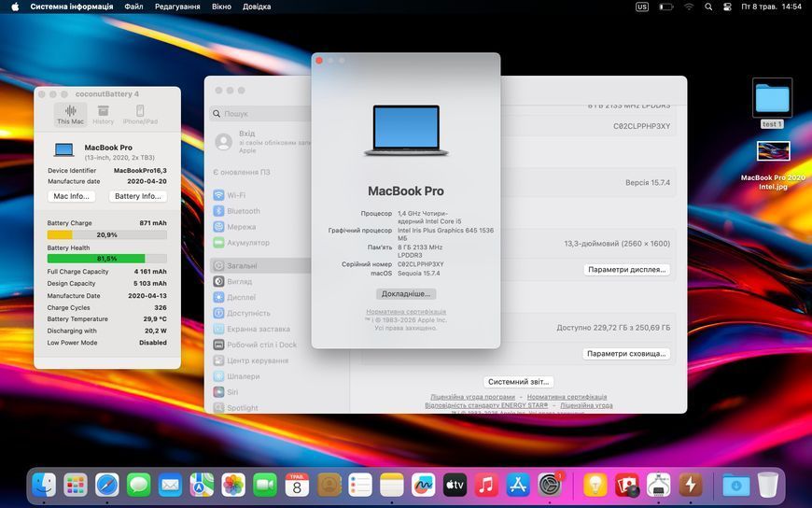Click the Параметри сховища... button
The image size is (812, 508).
(626, 354)
